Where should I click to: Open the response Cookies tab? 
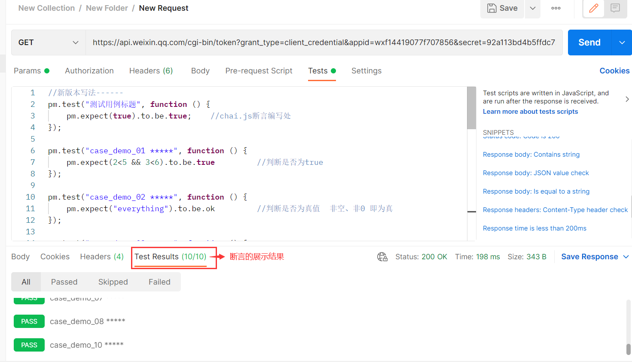click(55, 257)
